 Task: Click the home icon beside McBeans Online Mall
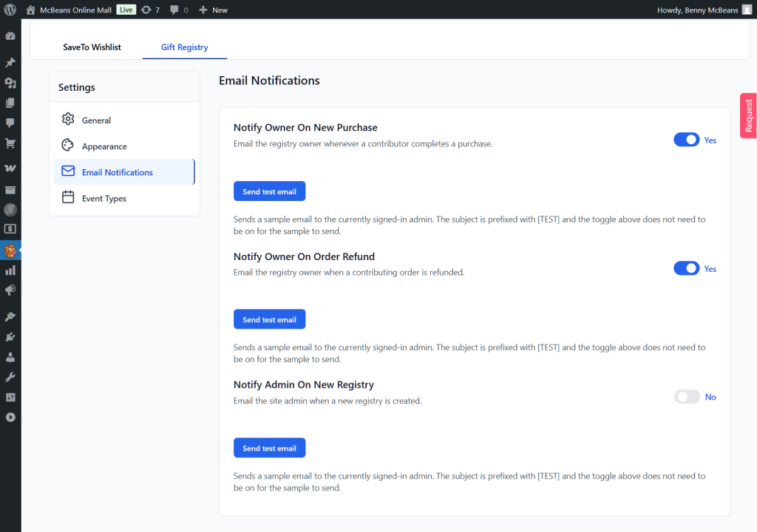[30, 10]
